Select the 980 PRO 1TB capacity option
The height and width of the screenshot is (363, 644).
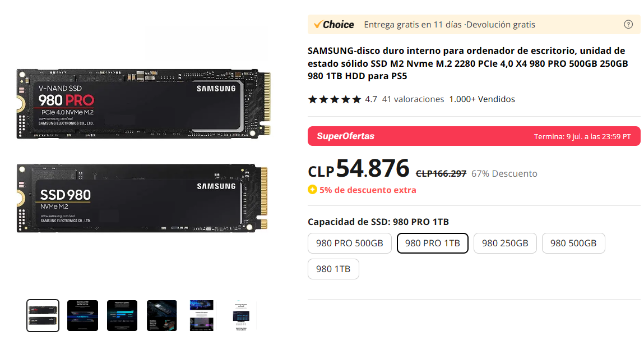[432, 243]
